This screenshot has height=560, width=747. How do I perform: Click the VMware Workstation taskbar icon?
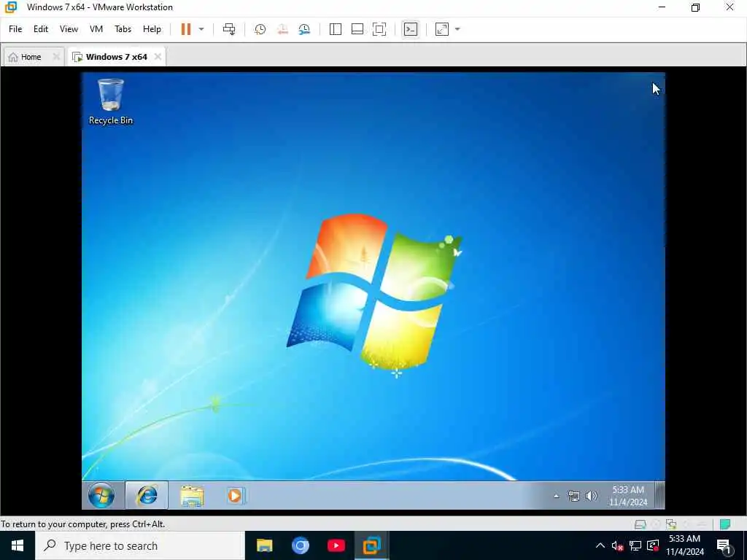click(x=371, y=545)
